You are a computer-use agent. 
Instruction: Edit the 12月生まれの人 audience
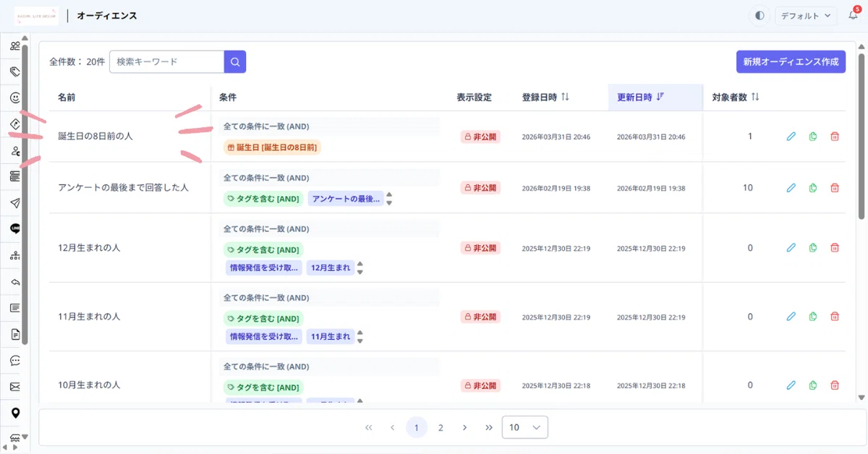791,247
